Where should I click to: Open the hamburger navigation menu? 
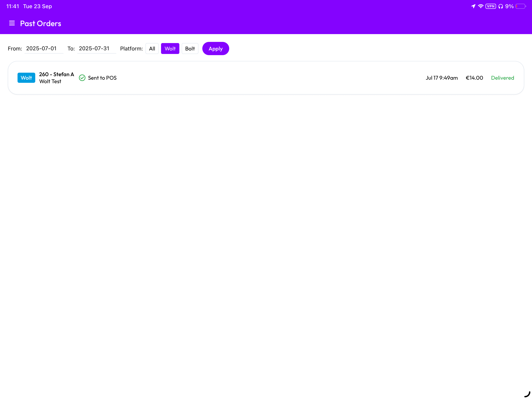tap(12, 23)
